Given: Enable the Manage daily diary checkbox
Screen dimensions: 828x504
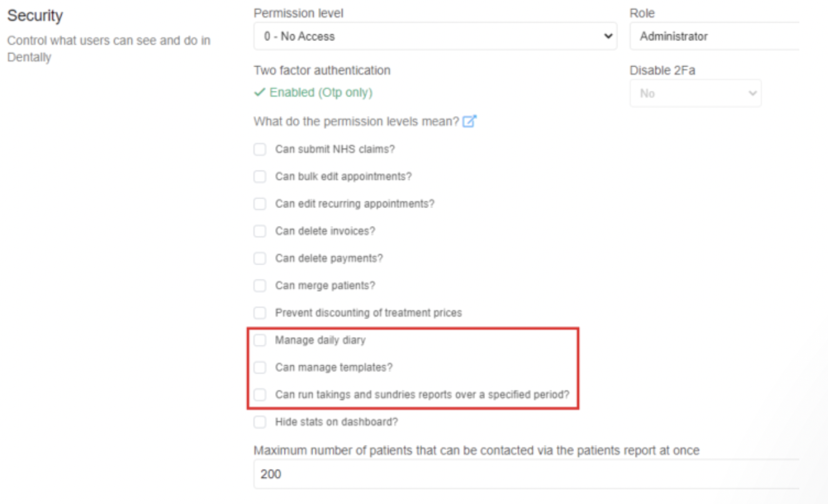Looking at the screenshot, I should click(x=260, y=340).
